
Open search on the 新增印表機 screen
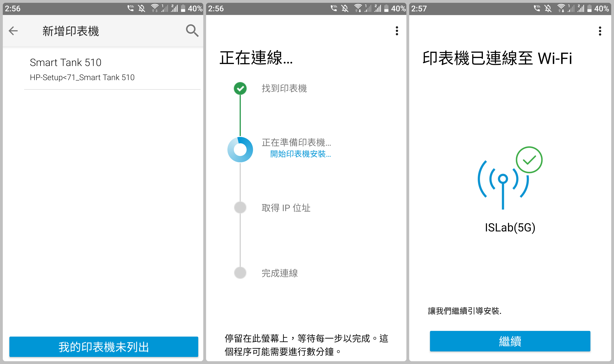tap(192, 31)
